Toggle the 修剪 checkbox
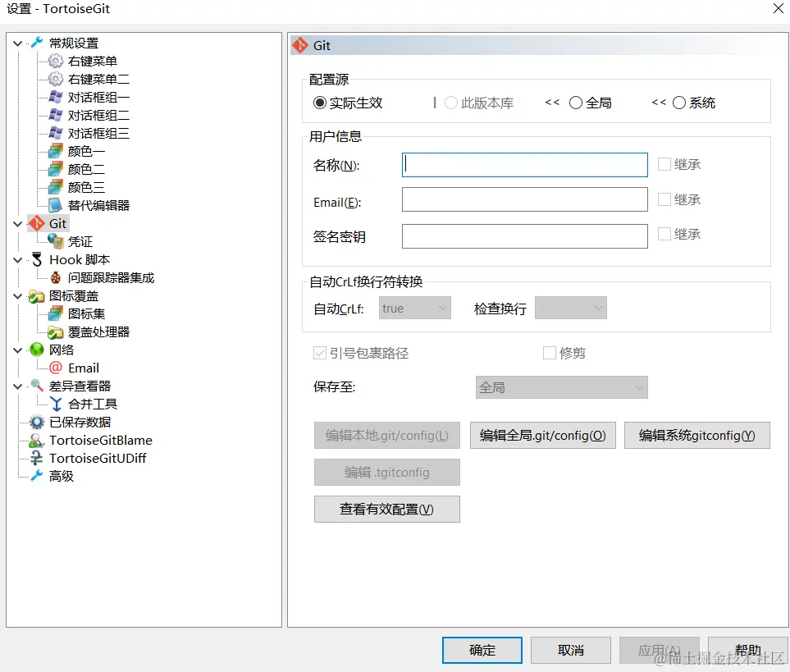The height and width of the screenshot is (672, 790). (549, 353)
